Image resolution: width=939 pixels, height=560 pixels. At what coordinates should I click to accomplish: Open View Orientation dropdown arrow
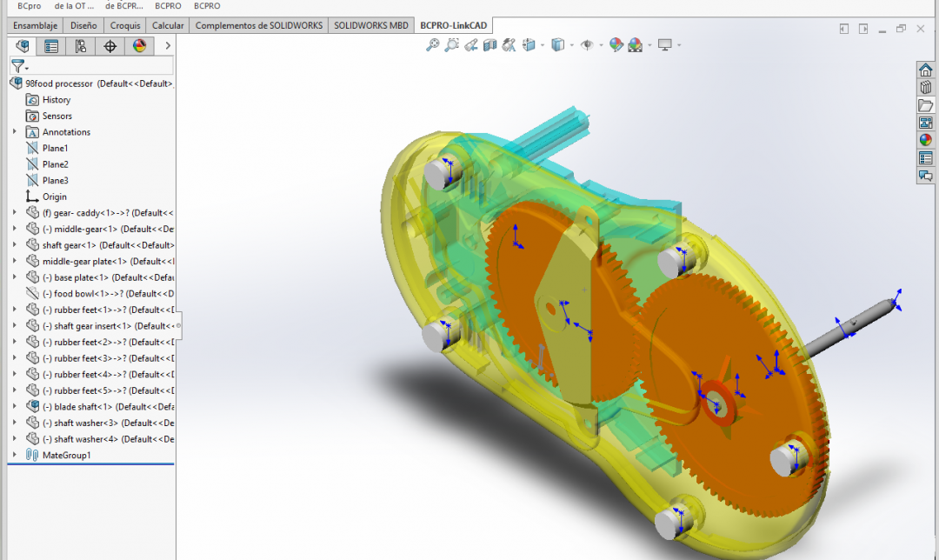(543, 45)
